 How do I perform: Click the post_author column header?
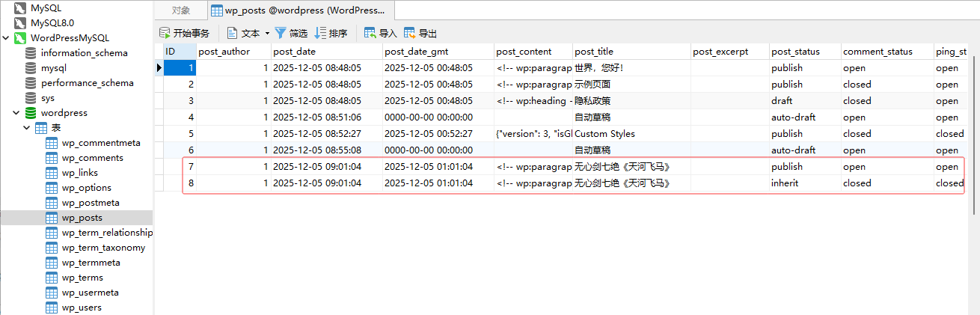point(233,52)
